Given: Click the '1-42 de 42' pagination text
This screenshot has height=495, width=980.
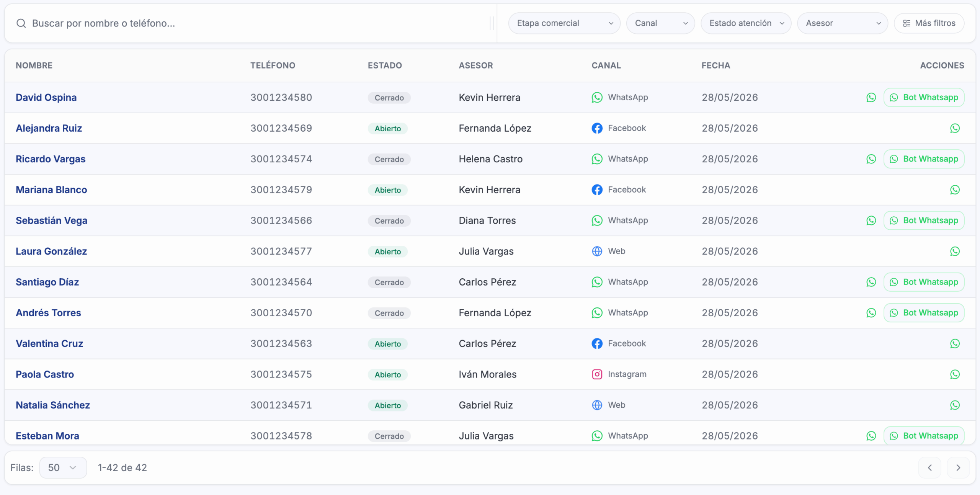Looking at the screenshot, I should [122, 467].
